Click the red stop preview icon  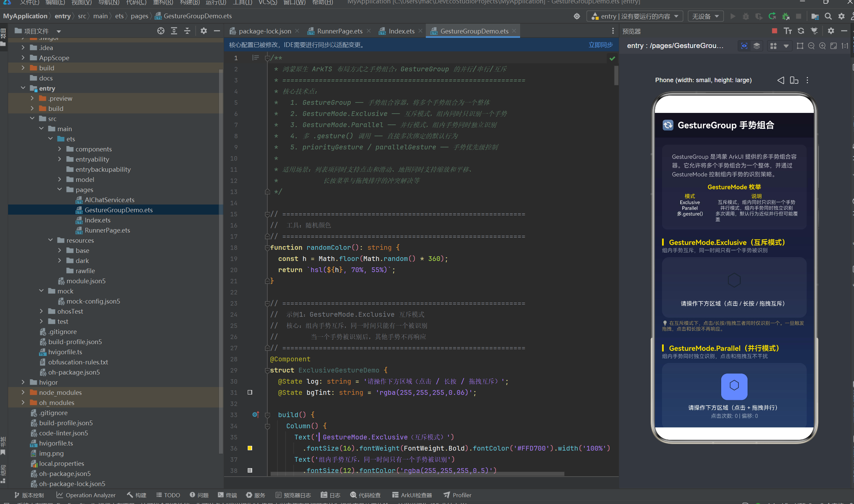pyautogui.click(x=774, y=31)
